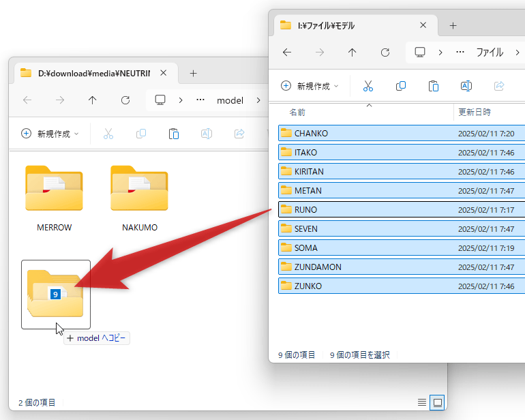Click Back arrow in モデル window

[287, 52]
